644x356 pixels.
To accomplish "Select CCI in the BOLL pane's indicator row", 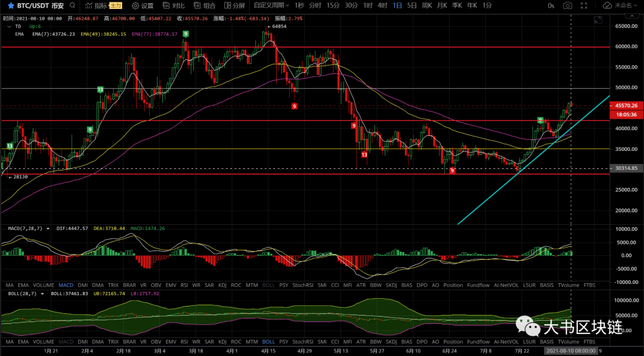I will click(x=335, y=342).
